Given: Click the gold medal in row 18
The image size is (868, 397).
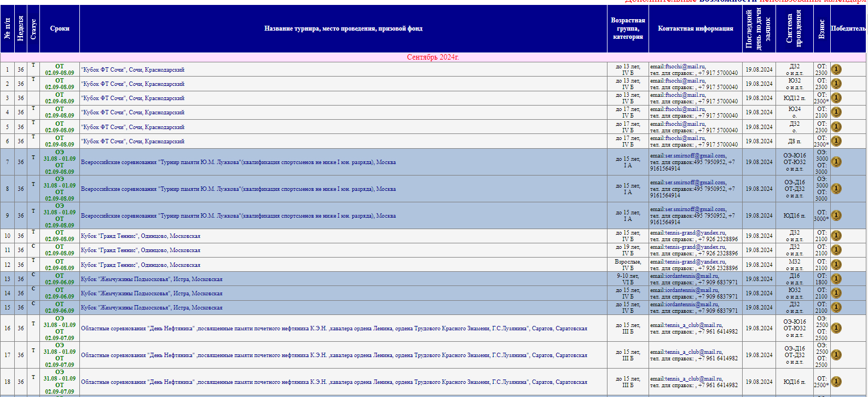Looking at the screenshot, I should pyautogui.click(x=836, y=382).
